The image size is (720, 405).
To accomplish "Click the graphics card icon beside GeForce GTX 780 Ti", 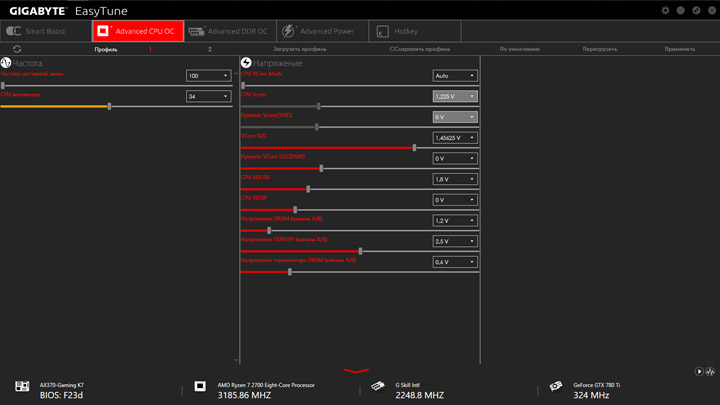I will coord(556,386).
